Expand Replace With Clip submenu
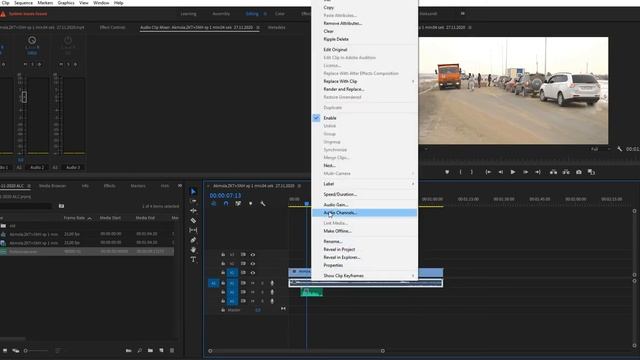This screenshot has width=640, height=360. [x=413, y=81]
